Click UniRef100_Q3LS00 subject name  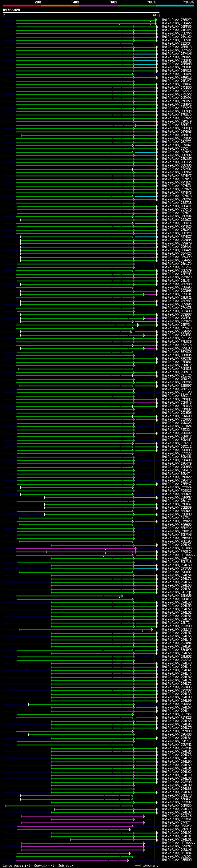coord(176,33)
